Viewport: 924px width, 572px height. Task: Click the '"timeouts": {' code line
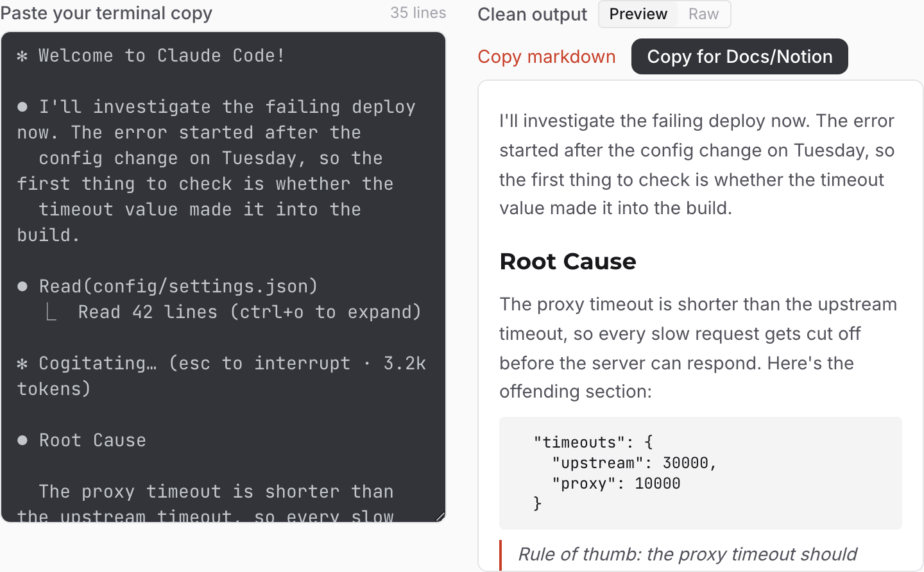593,442
